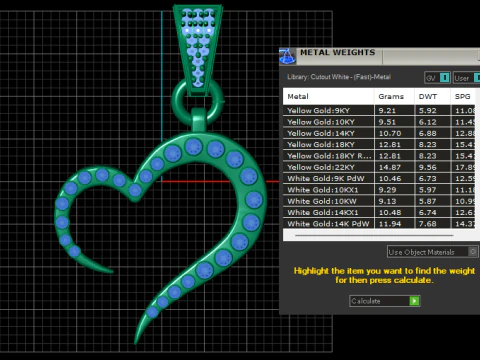Select the Yellow Gold:18KY R... row
480x360 pixels.
[x=379, y=156]
